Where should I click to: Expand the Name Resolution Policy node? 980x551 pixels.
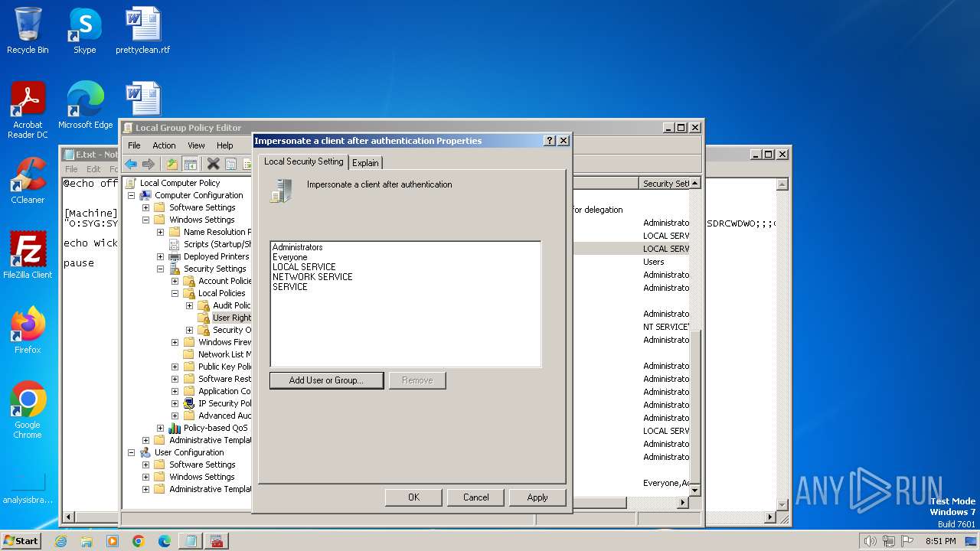[x=160, y=232]
